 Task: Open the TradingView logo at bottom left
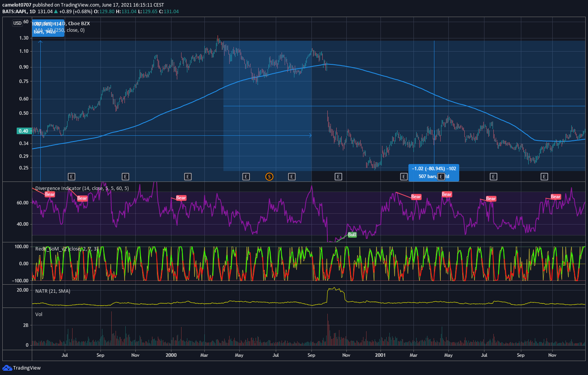22,368
